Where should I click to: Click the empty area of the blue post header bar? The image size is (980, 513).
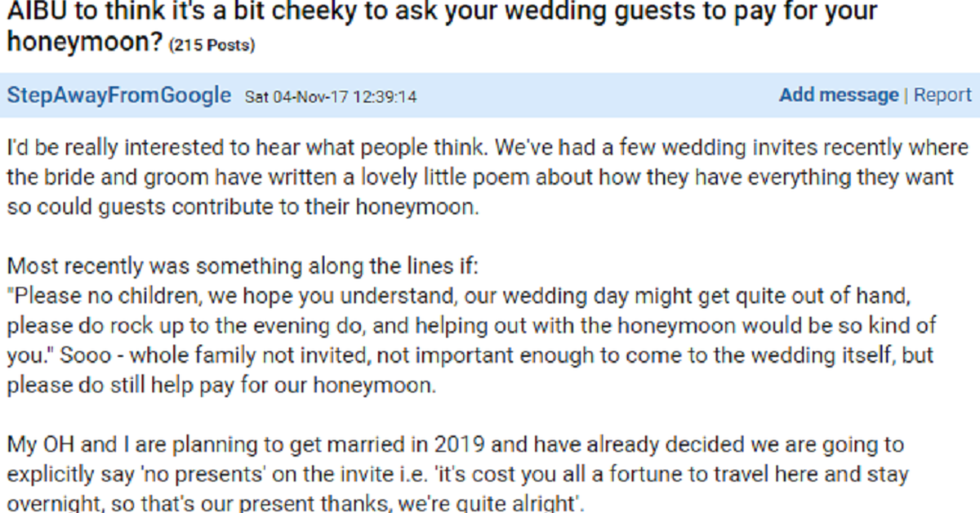pos(596,96)
